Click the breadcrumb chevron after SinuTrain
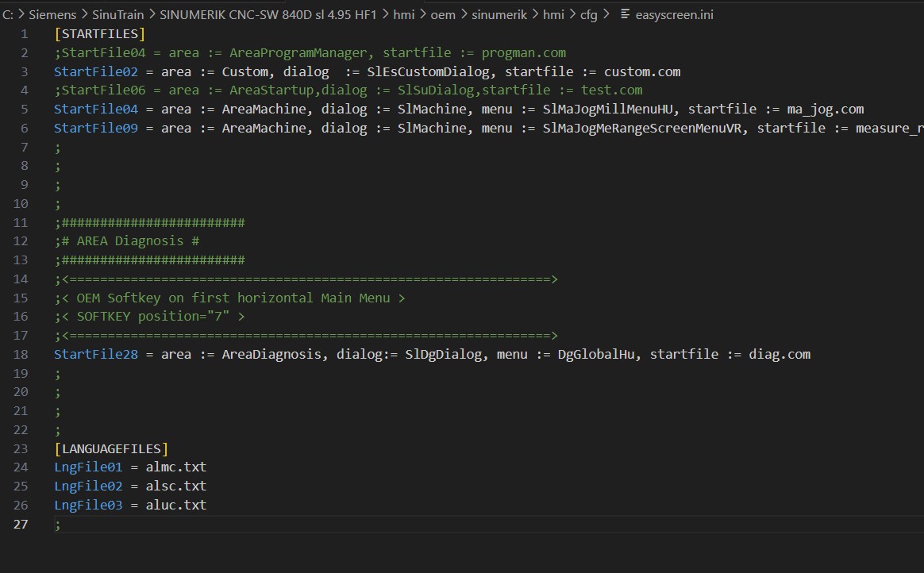 pyautogui.click(x=152, y=14)
